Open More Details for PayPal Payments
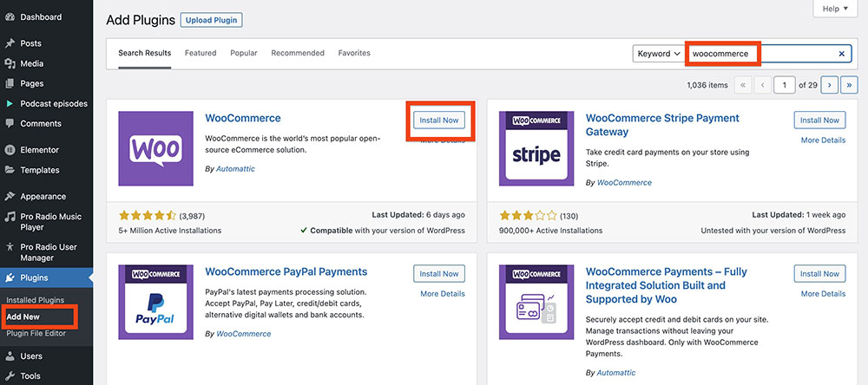The height and width of the screenshot is (385, 868). point(443,294)
